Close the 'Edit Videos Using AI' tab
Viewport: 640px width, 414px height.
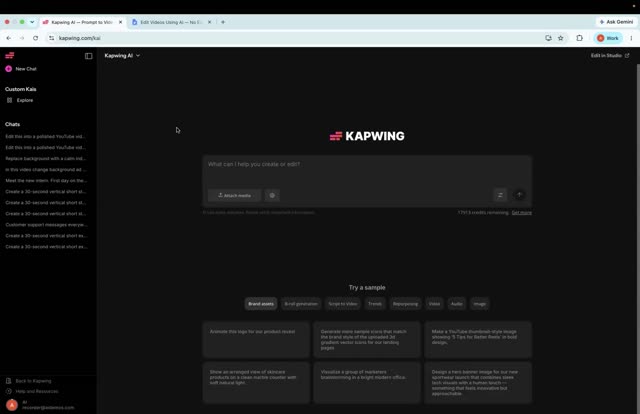(x=209, y=22)
